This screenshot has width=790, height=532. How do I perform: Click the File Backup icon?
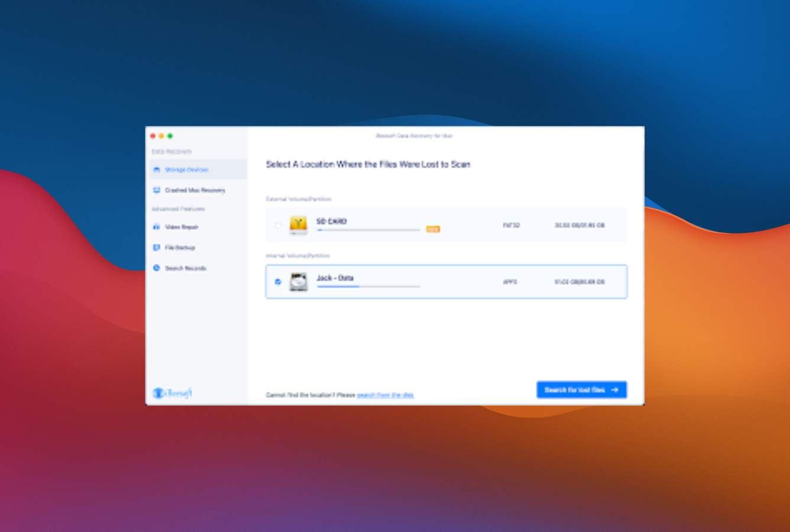click(x=157, y=248)
